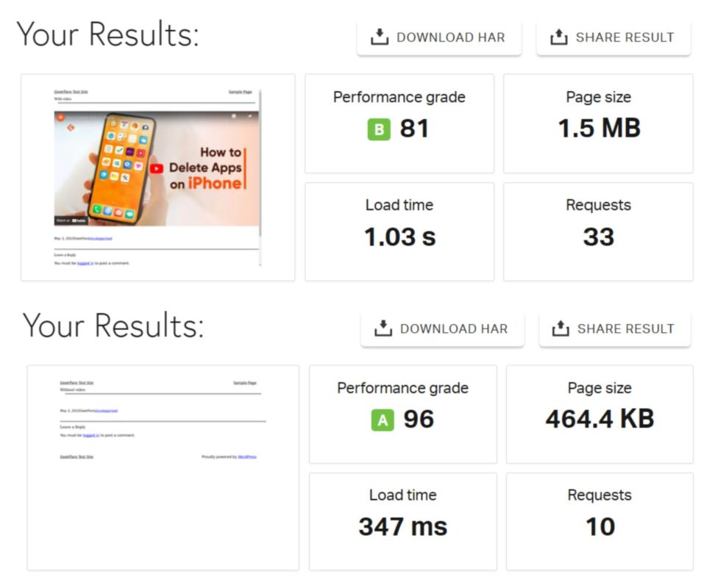This screenshot has height=588, width=715.
Task: Select the 464.4 KB page size card
Action: (x=600, y=414)
